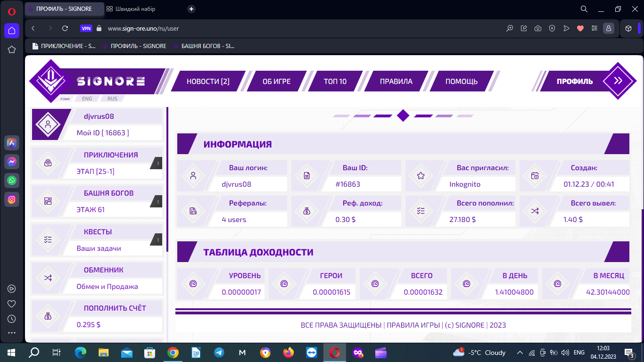Open Telegram from the taskbar
Image resolution: width=644 pixels, height=362 pixels.
[x=219, y=353]
